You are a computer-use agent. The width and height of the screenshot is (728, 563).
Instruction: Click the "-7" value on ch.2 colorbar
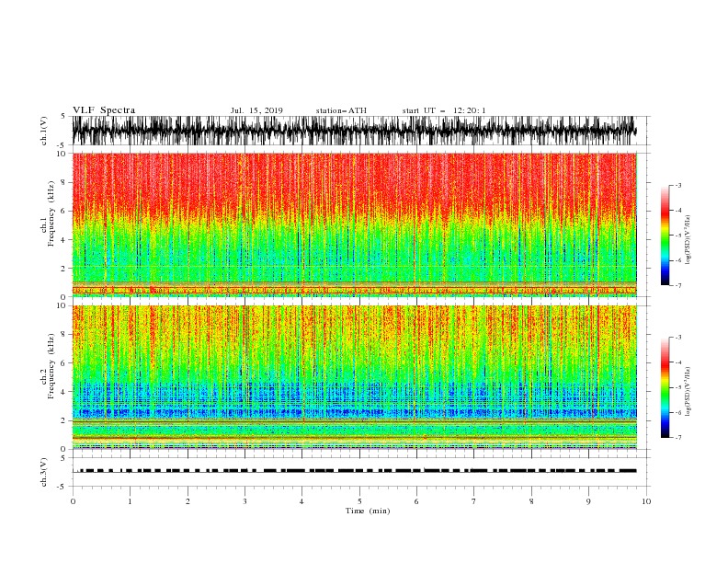pos(678,437)
